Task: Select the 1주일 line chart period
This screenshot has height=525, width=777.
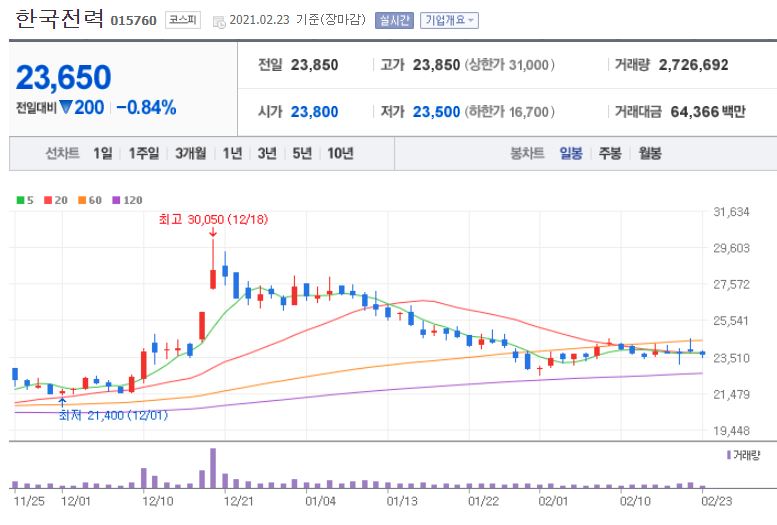Action: pyautogui.click(x=144, y=153)
